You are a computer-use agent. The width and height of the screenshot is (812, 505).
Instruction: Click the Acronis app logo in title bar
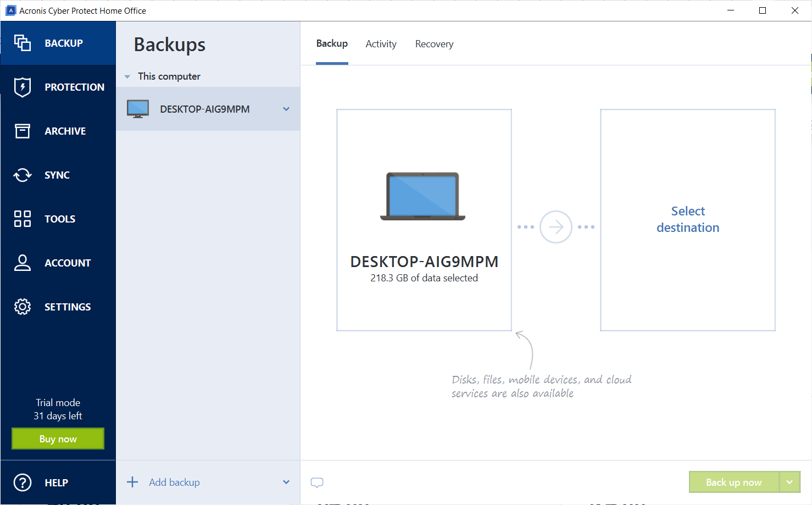(x=10, y=10)
